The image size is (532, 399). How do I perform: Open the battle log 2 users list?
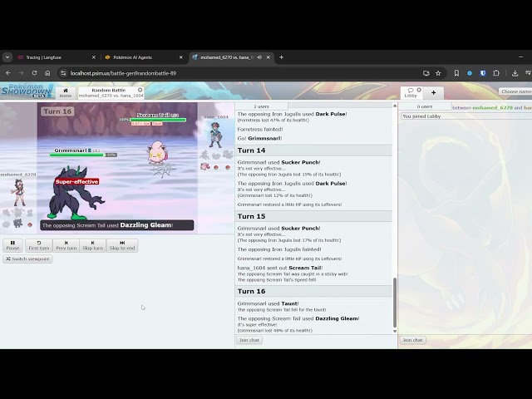261,106
